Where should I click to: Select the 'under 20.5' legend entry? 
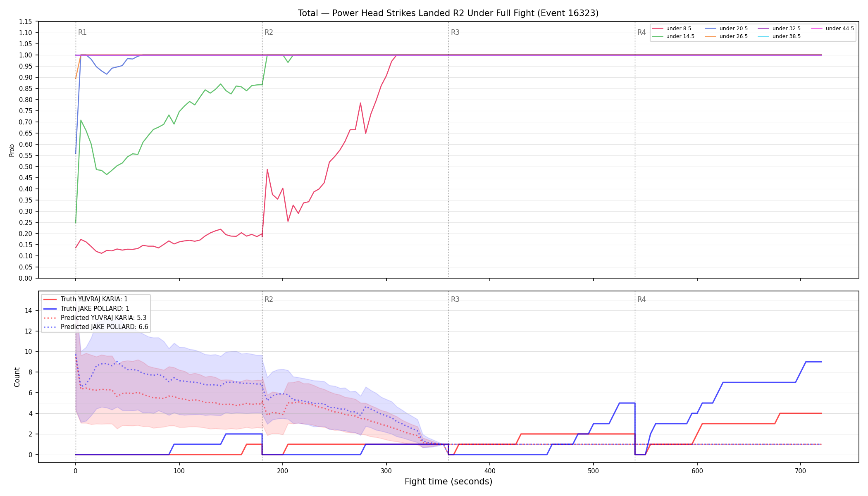727,29
